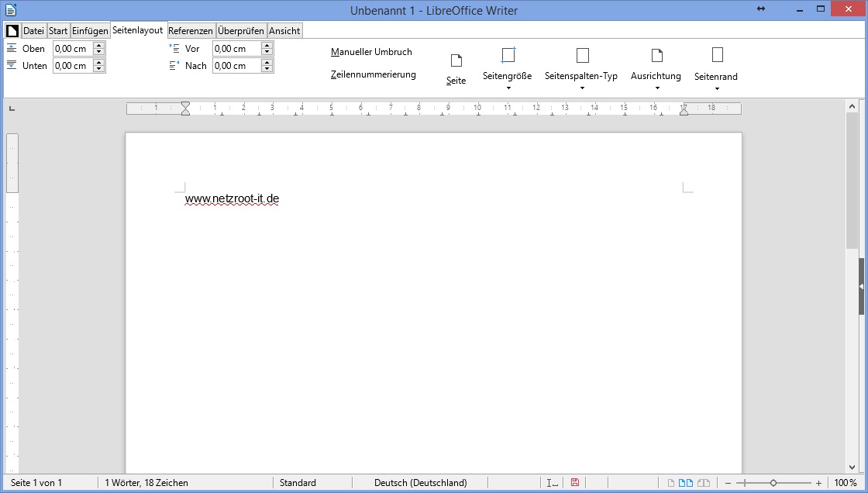
Task: Increase the Unten spacing value
Action: 99,62
